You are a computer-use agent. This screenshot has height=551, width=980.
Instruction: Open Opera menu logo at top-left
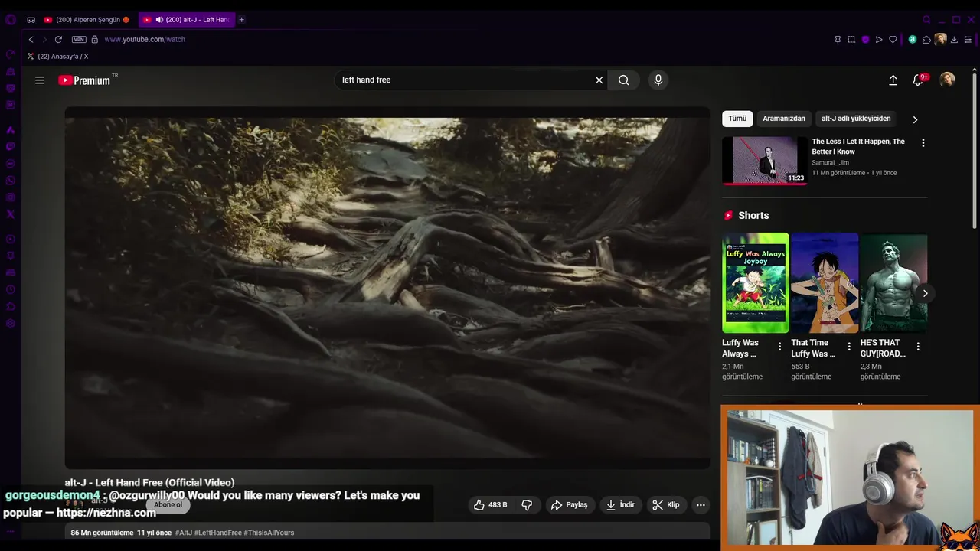coord(11,20)
